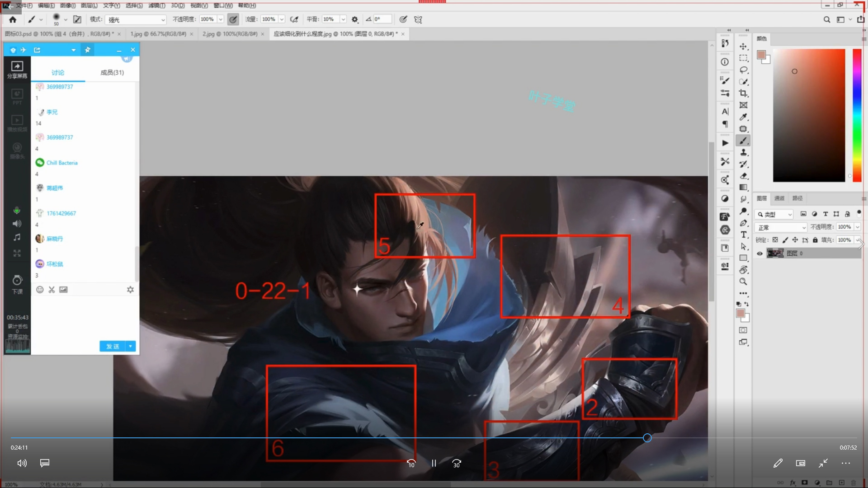This screenshot has width=868, height=488.
Task: Select the Rectangle shape tool
Action: 743,258
